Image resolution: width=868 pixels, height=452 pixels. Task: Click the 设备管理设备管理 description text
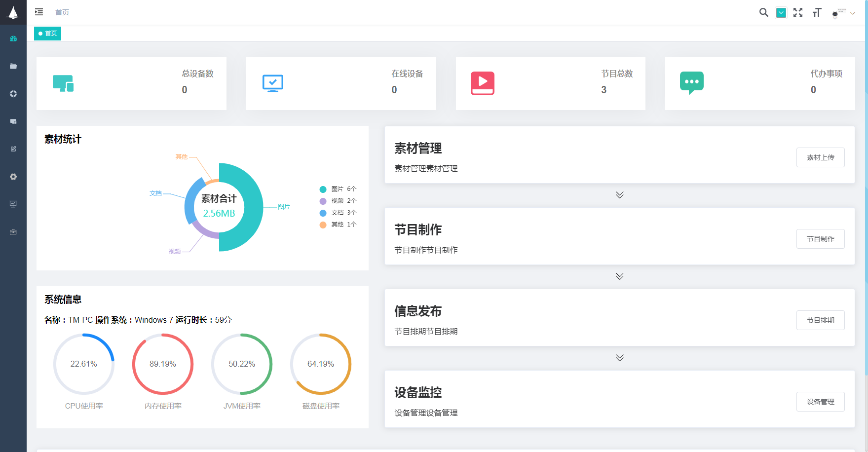426,413
